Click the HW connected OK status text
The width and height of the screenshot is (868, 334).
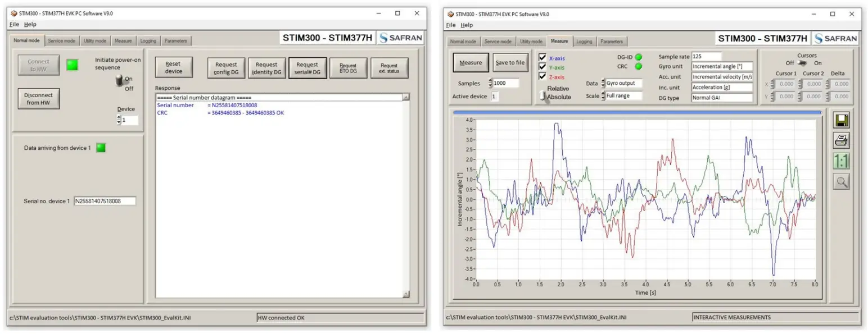tap(281, 318)
